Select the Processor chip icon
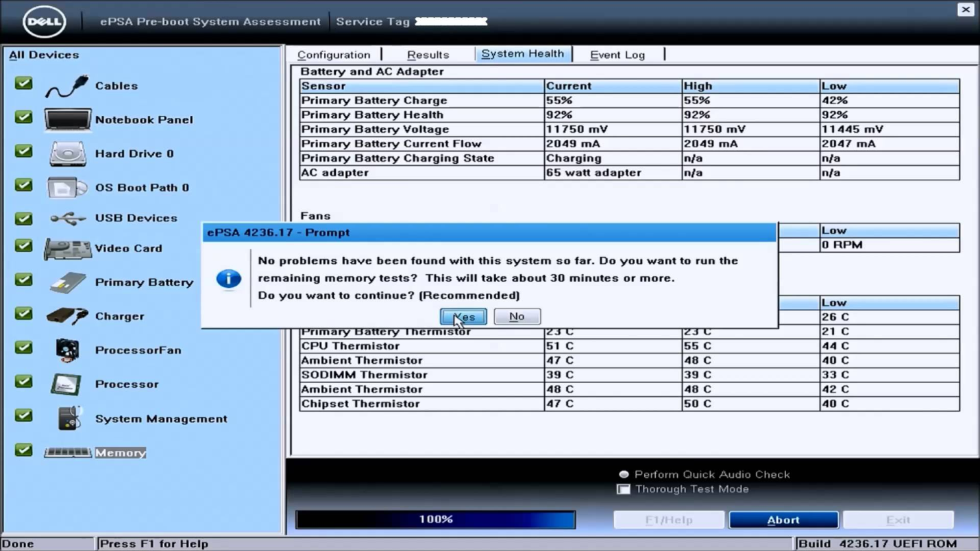Screen dimensions: 980x551 pyautogui.click(x=66, y=384)
